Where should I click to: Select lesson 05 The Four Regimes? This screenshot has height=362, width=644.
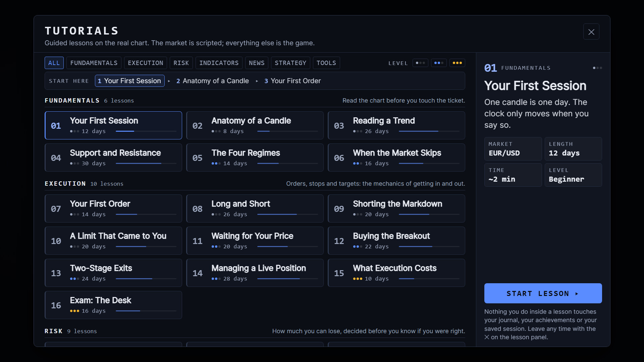coord(255,158)
